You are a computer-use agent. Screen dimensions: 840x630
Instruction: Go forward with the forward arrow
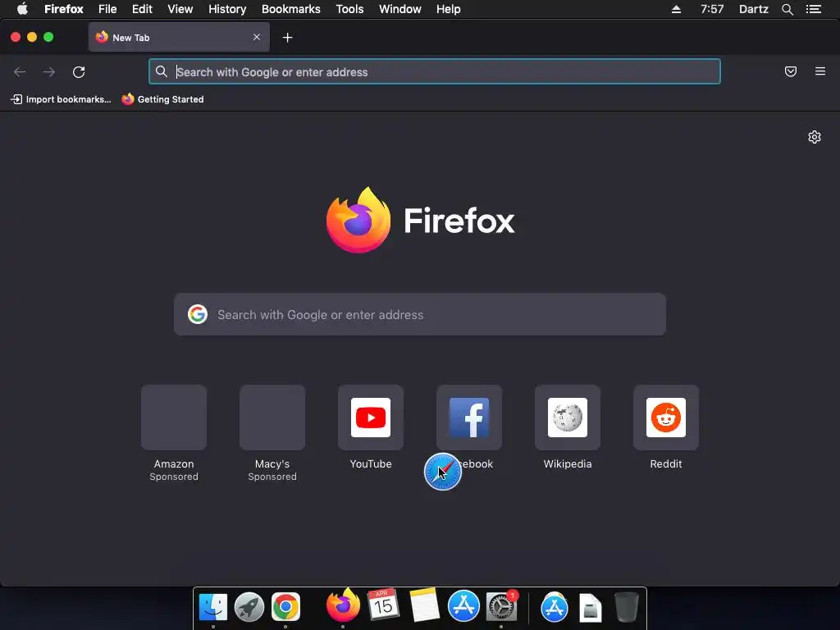pos(49,72)
